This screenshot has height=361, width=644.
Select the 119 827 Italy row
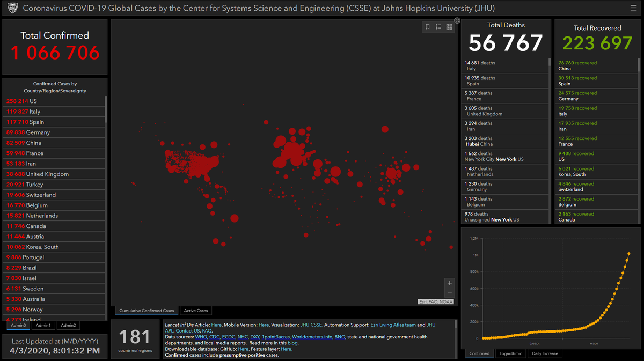[54, 112]
